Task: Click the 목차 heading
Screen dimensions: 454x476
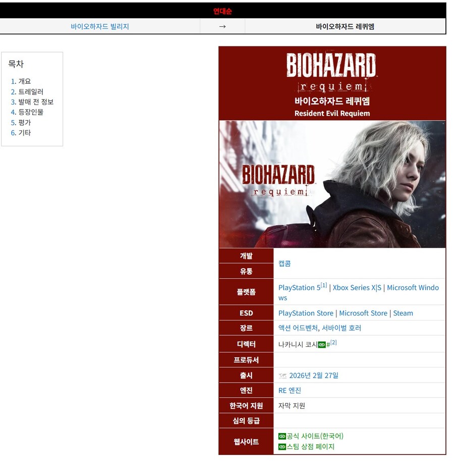Action: click(x=16, y=64)
